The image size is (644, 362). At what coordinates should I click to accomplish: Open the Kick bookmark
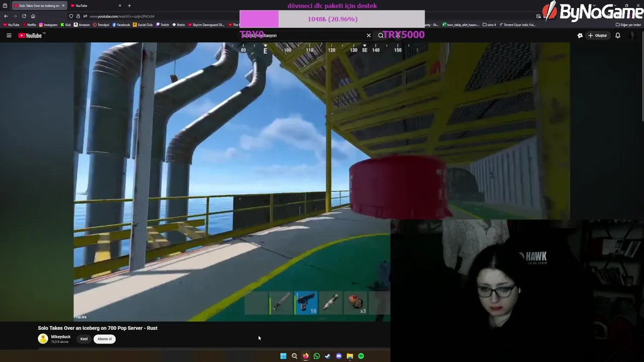(66, 25)
